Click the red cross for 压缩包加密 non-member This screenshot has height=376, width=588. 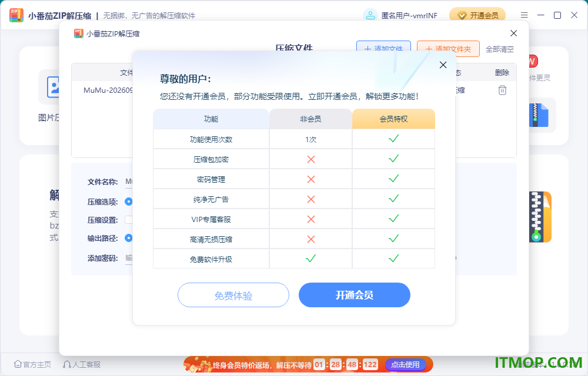tap(311, 159)
